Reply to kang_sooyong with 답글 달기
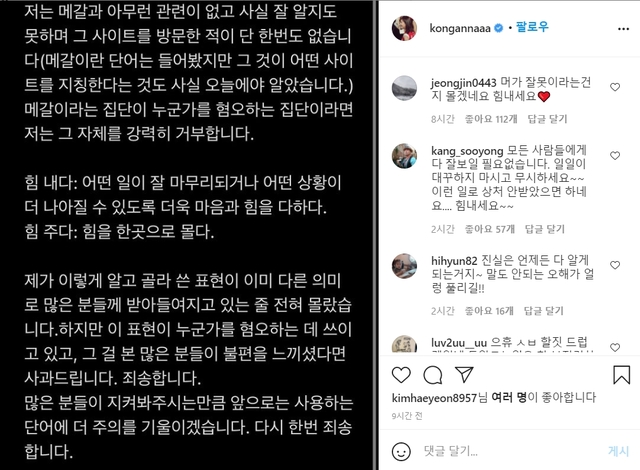 [x=544, y=229]
